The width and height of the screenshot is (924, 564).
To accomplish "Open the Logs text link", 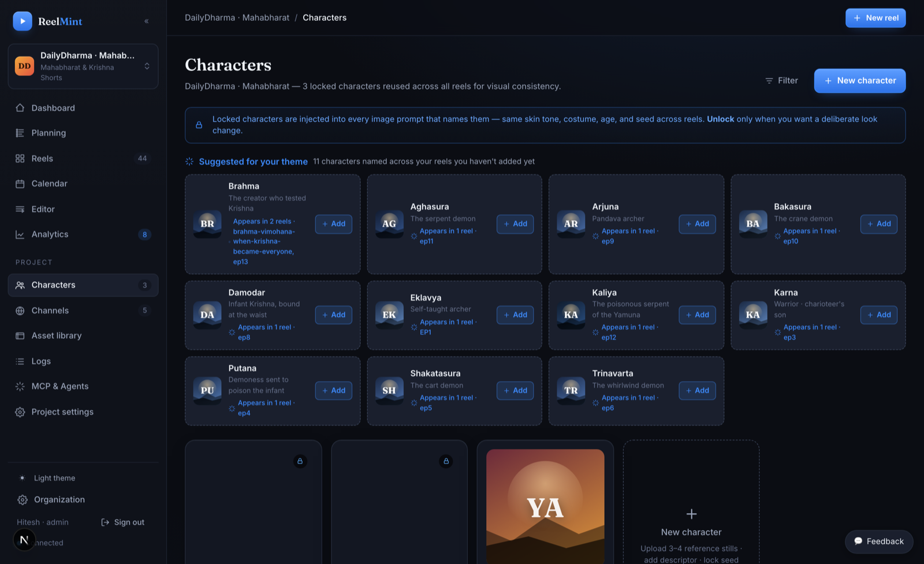I will [x=41, y=361].
